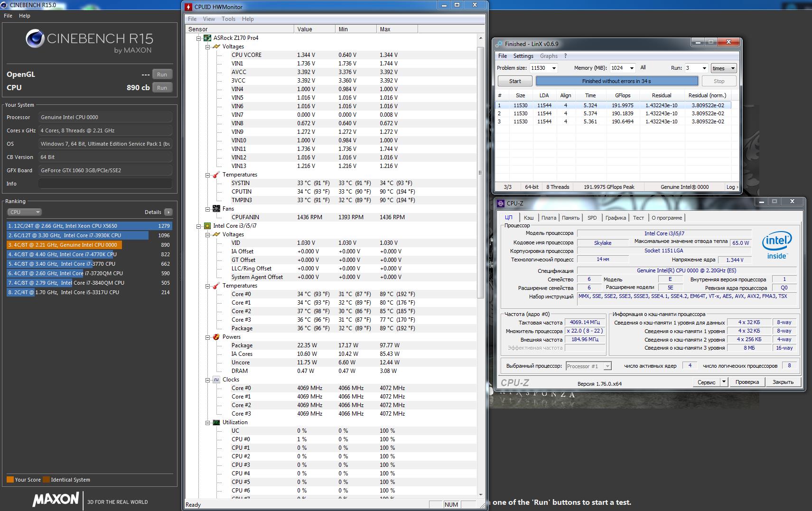Collapse the ASRock Z170 Pro4 tree node
Viewport: 812px width, 511px height.
(199, 38)
